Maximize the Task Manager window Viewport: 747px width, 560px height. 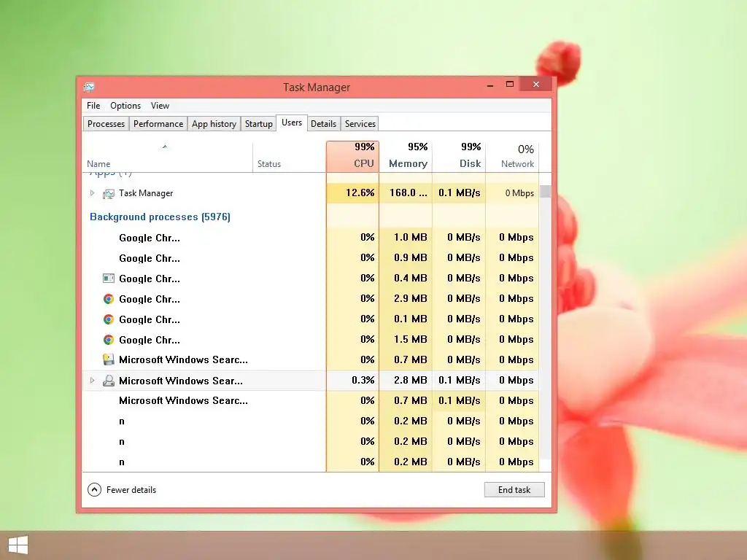[x=510, y=85]
